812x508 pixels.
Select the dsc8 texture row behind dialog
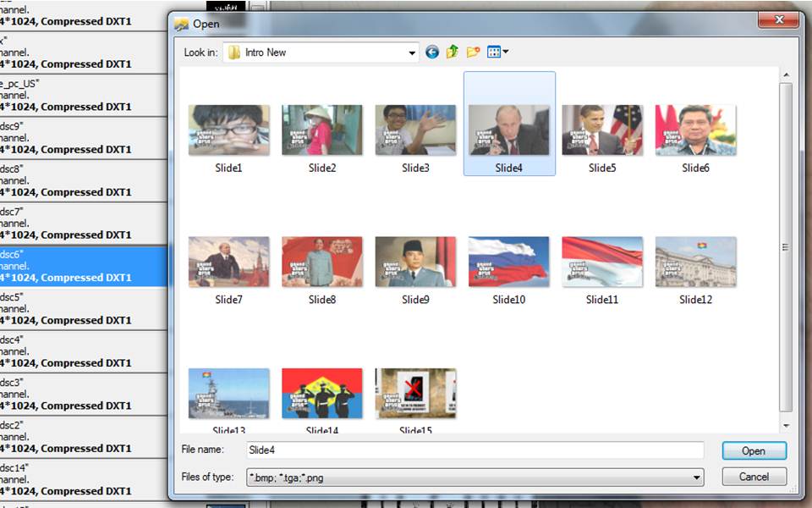pos(83,180)
